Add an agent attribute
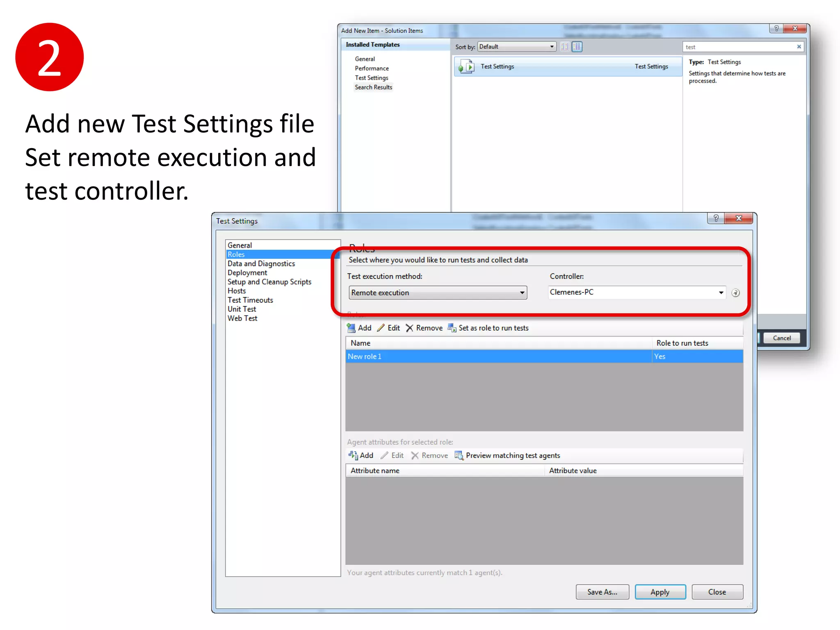The height and width of the screenshot is (630, 840). click(x=361, y=456)
